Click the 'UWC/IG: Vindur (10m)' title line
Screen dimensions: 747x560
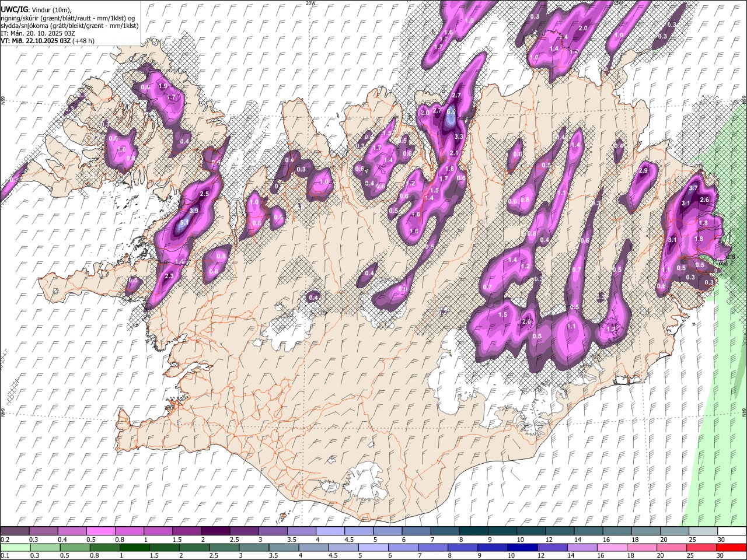[36, 10]
